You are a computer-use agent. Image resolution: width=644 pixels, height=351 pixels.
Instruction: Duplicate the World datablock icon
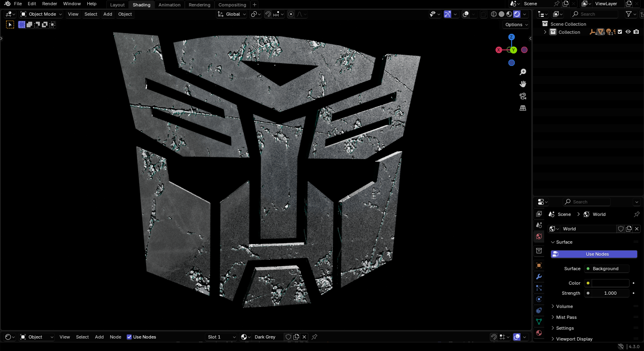click(629, 229)
